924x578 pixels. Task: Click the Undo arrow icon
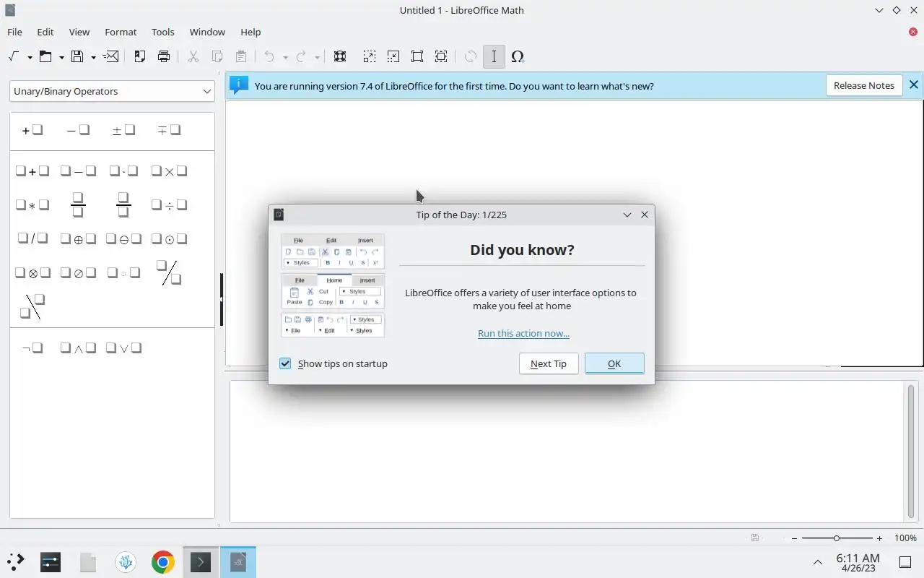click(269, 56)
